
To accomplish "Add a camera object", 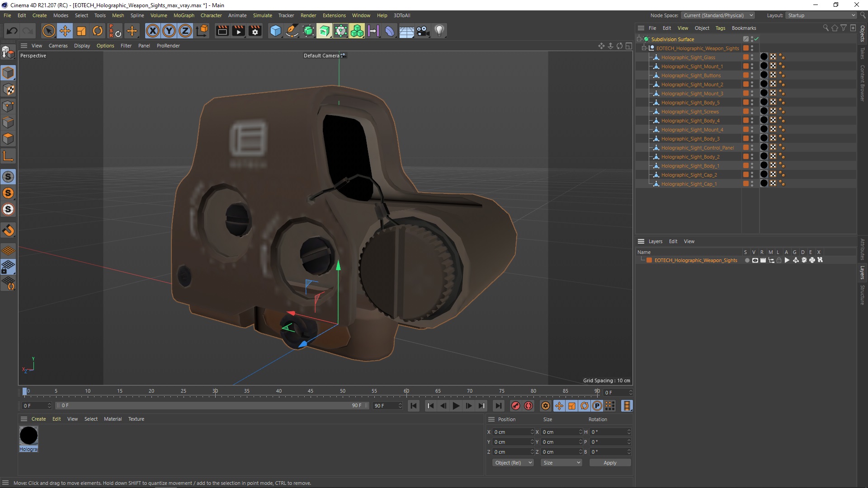I will (x=423, y=31).
